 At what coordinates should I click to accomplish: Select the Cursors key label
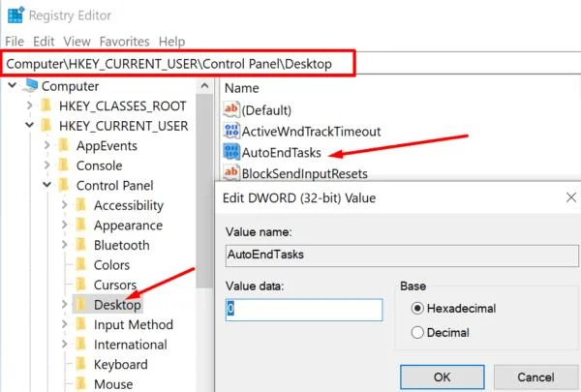pos(115,285)
